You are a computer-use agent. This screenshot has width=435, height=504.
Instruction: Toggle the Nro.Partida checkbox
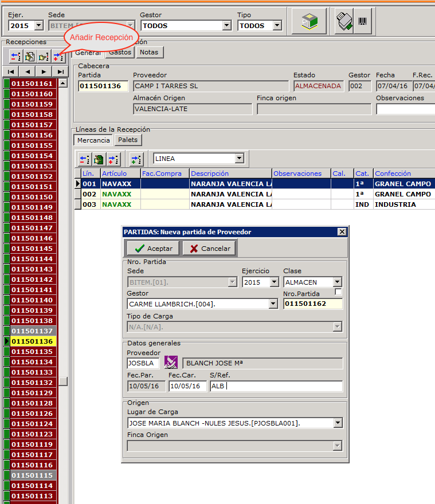(x=338, y=292)
